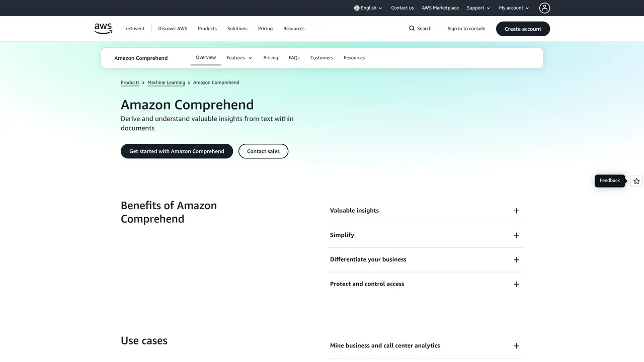The image size is (644, 362).
Task: Open the Customers tab
Action: point(321,58)
